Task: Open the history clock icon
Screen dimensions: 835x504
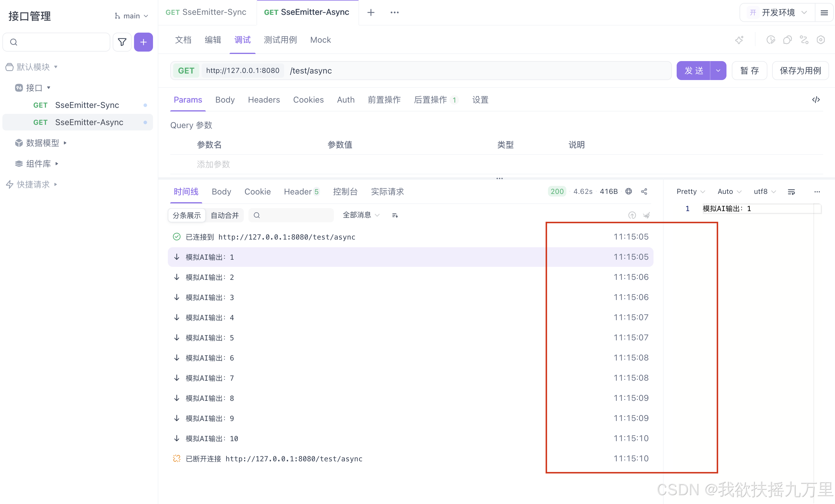Action: pos(771,40)
